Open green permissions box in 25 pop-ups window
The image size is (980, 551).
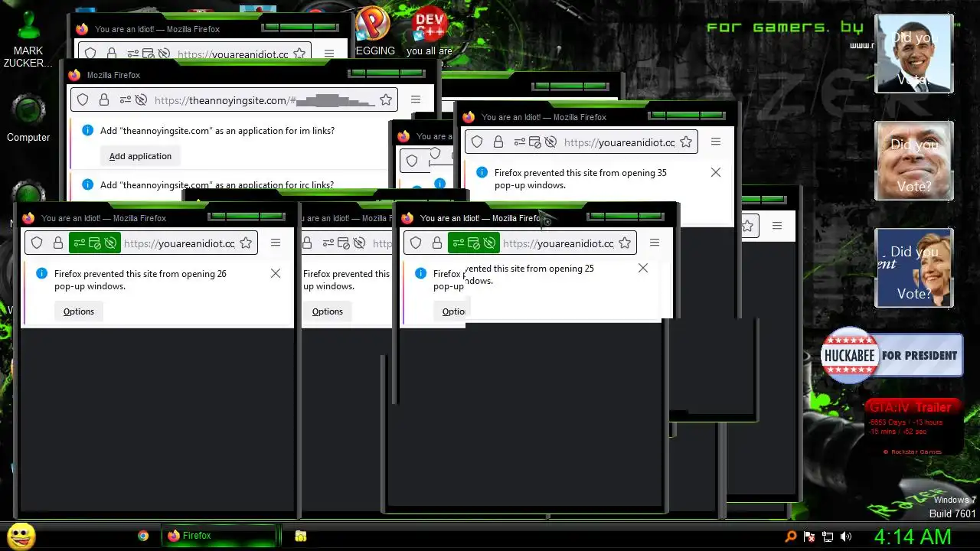(474, 243)
